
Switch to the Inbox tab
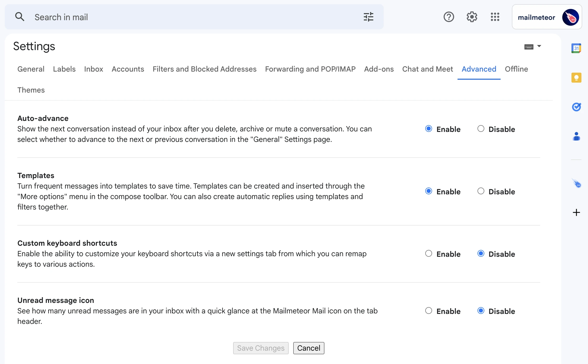click(x=94, y=69)
